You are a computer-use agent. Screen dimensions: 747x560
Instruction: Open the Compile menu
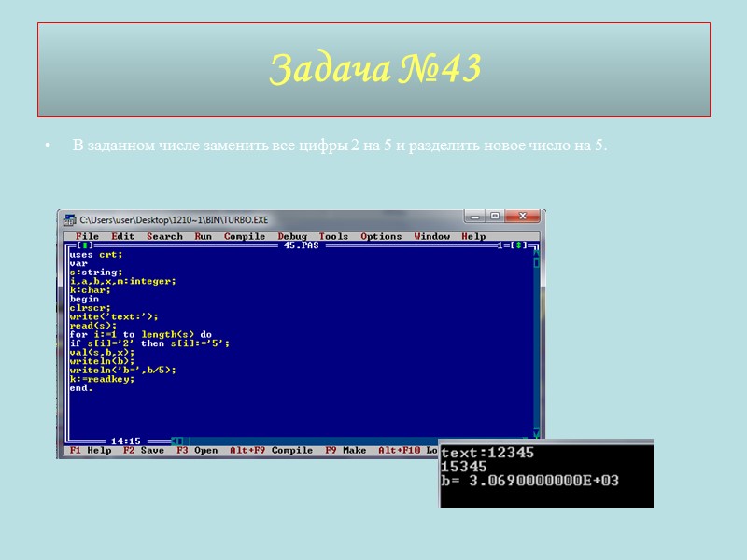[245, 236]
